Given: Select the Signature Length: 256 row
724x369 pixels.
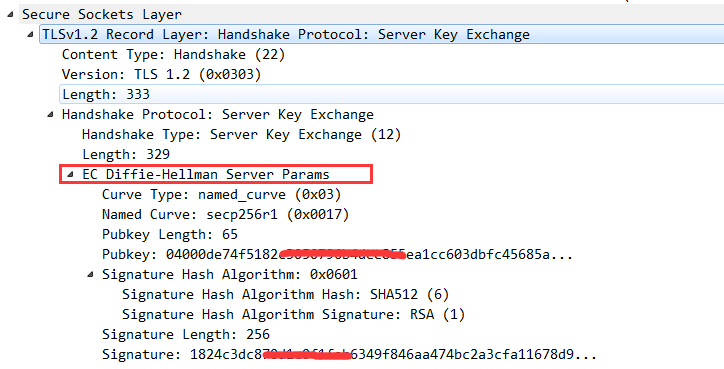Looking at the screenshot, I should (186, 334).
